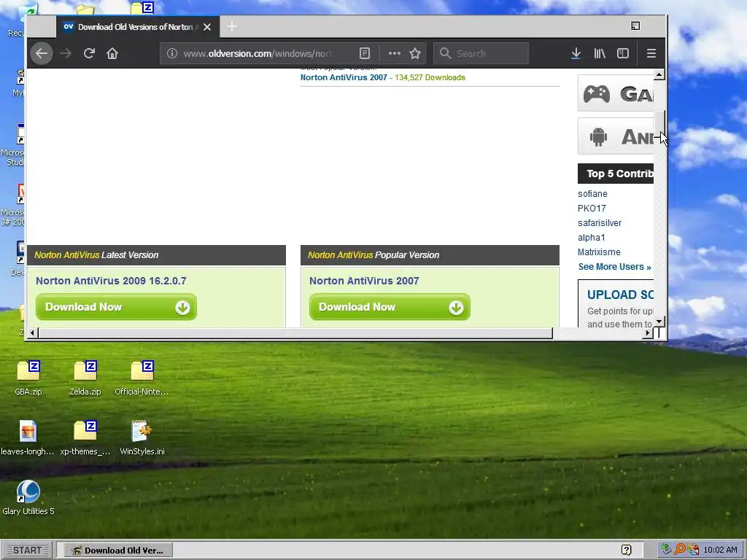Viewport: 747px width, 560px height.
Task: Restore browser window with the square button
Action: [x=635, y=26]
